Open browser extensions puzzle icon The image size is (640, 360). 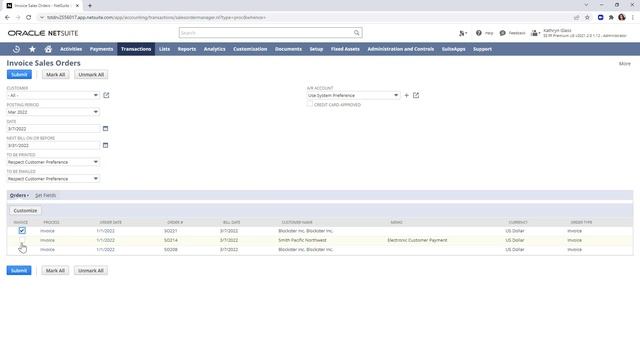(x=611, y=18)
